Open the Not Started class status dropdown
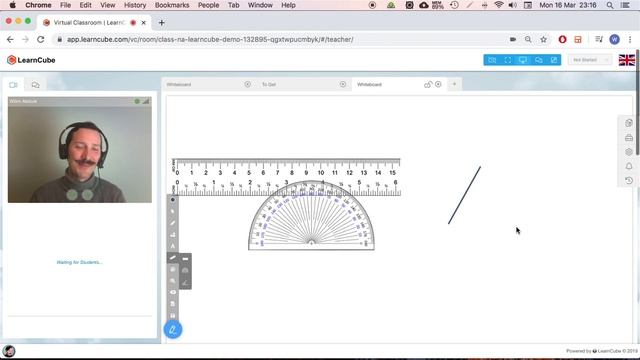Viewport: 640px width, 360px height. coord(590,60)
